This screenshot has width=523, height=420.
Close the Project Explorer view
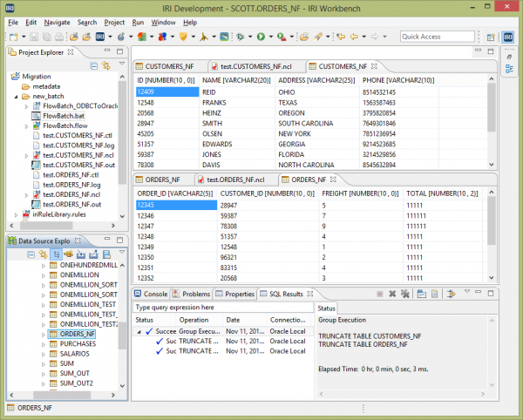[71, 52]
